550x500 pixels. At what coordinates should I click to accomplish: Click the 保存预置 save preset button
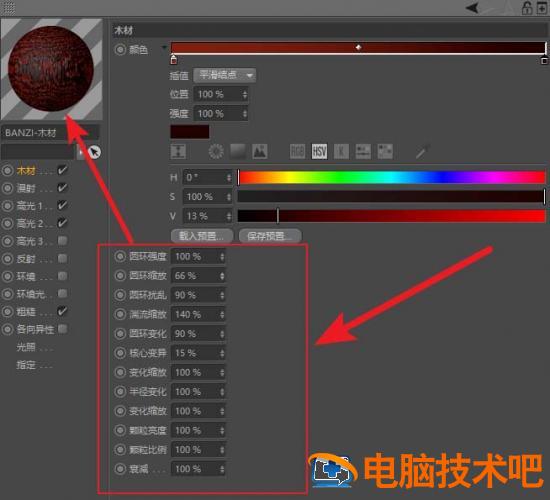pyautogui.click(x=270, y=236)
